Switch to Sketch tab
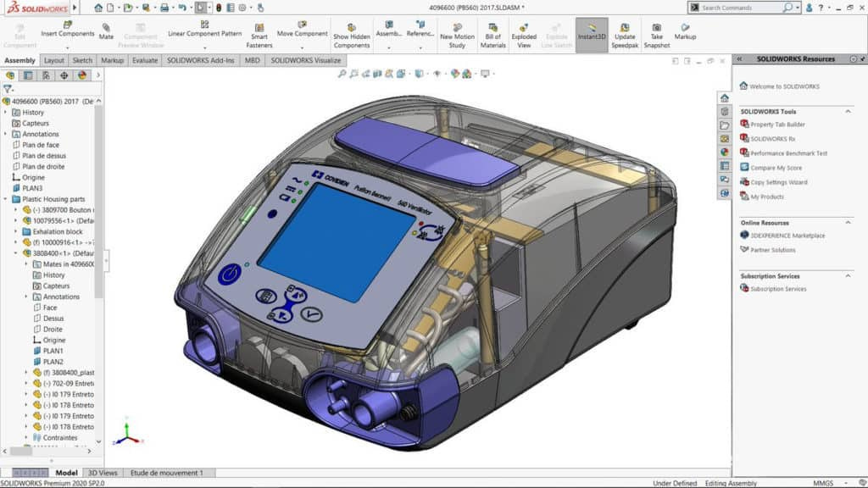The width and height of the screenshot is (868, 488). coord(82,60)
